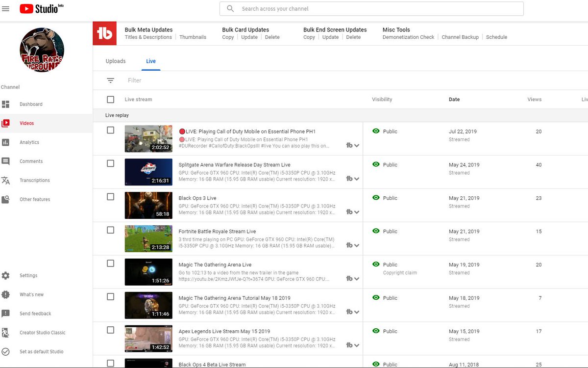
Task: Click Titles & Descriptions bulk link
Action: click(148, 37)
